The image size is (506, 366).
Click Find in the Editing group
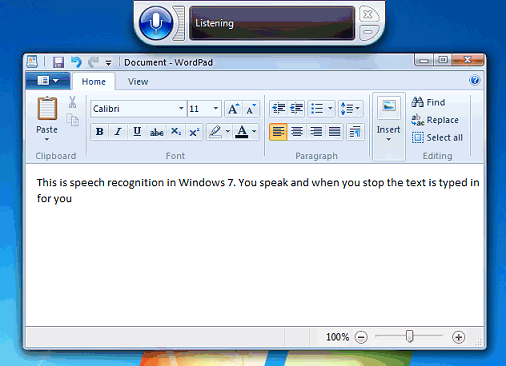429,102
